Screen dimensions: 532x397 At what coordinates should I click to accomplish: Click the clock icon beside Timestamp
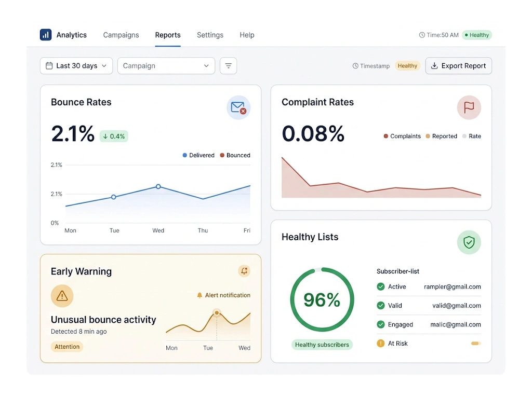[355, 66]
